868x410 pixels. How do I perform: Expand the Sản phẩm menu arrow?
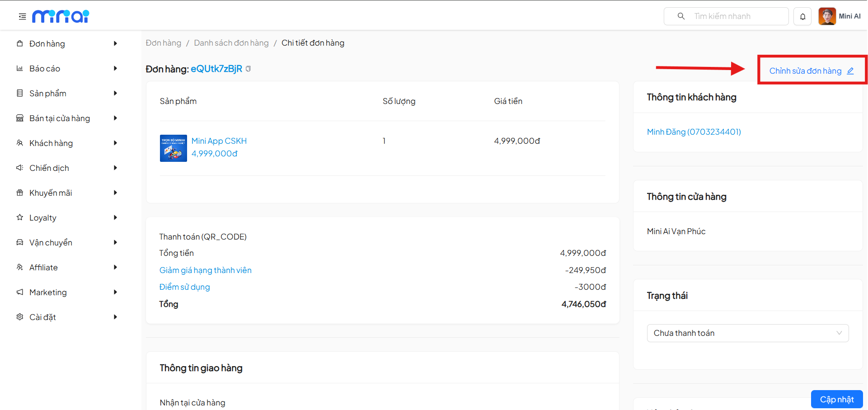point(115,94)
